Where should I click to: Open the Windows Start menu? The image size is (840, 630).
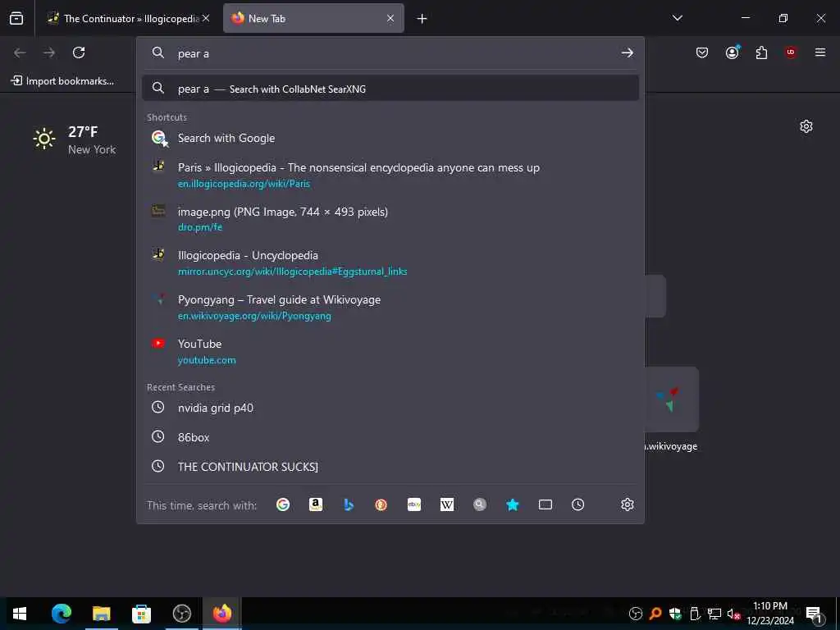coord(20,614)
